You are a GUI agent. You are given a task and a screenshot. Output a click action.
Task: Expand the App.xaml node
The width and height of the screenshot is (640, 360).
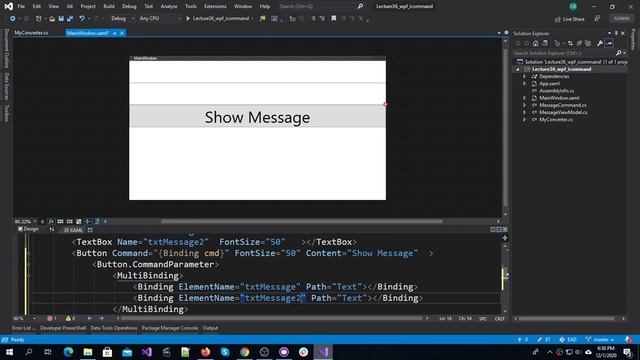(524, 84)
